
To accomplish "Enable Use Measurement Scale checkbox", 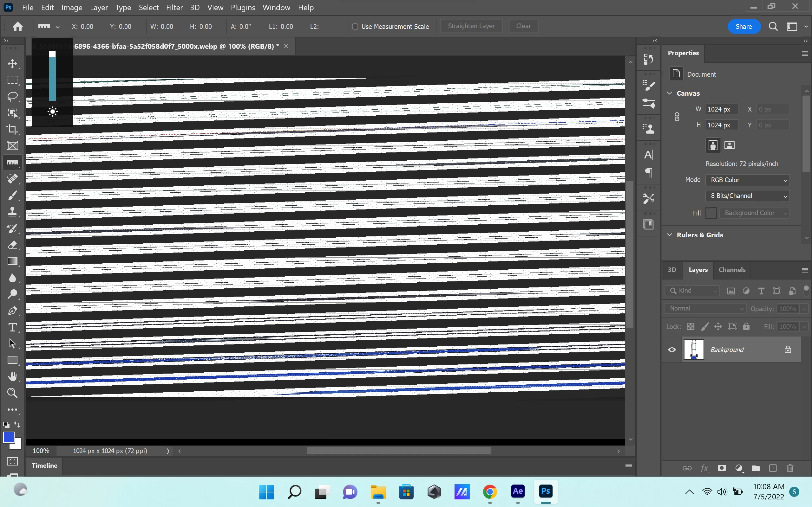I will pos(355,27).
